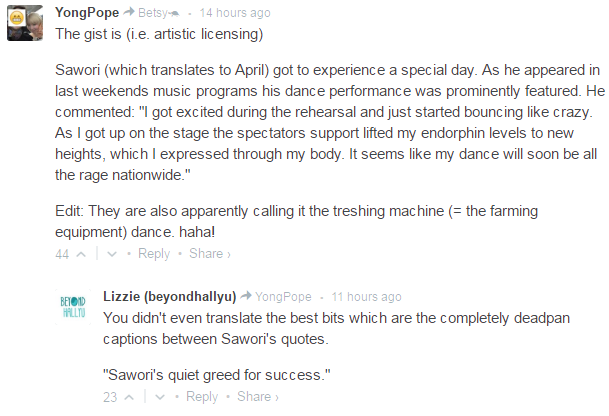Open the '11 hours ago' permalink
The image size is (609, 416).
(366, 297)
